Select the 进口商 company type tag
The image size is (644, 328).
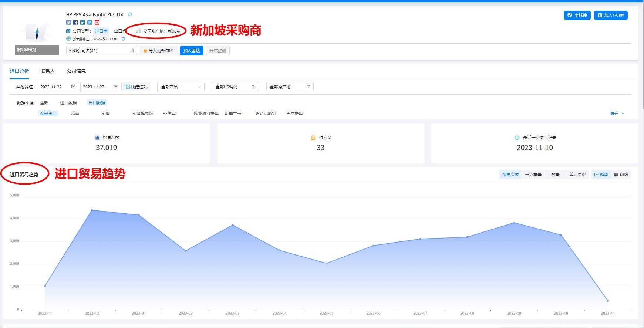click(101, 31)
